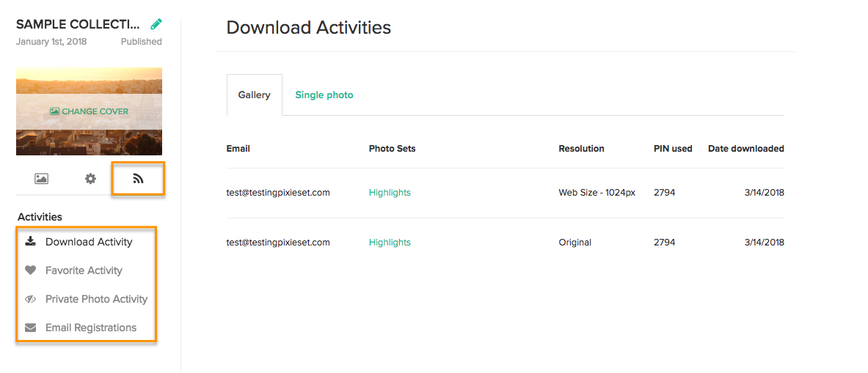Click the Sample Collection title
The height and width of the screenshot is (373, 868).
click(x=78, y=23)
